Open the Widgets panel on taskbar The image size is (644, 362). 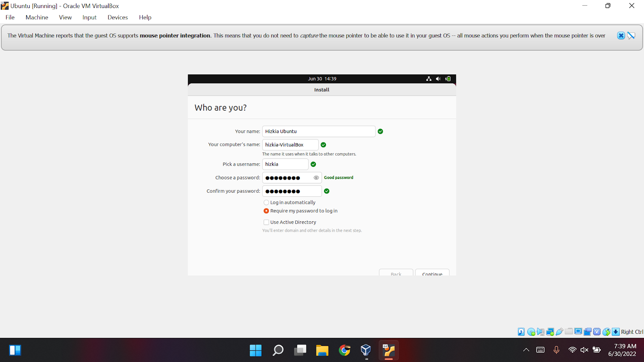coord(15,350)
